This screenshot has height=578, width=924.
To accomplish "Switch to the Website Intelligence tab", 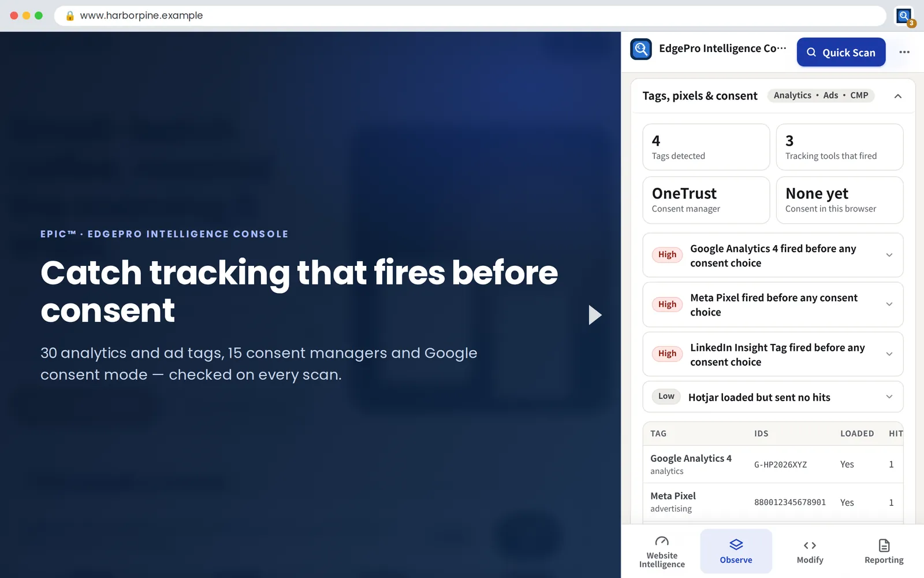I will [x=662, y=552].
